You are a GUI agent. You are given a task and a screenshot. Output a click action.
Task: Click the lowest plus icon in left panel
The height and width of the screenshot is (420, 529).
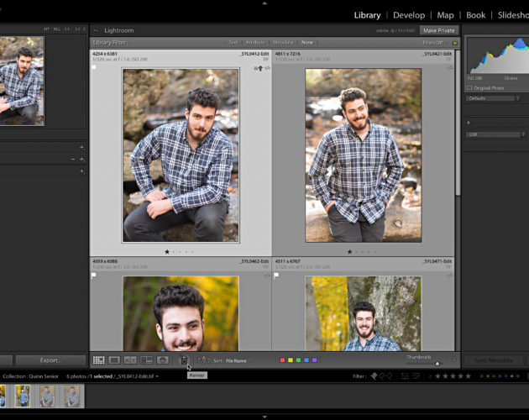81,171
